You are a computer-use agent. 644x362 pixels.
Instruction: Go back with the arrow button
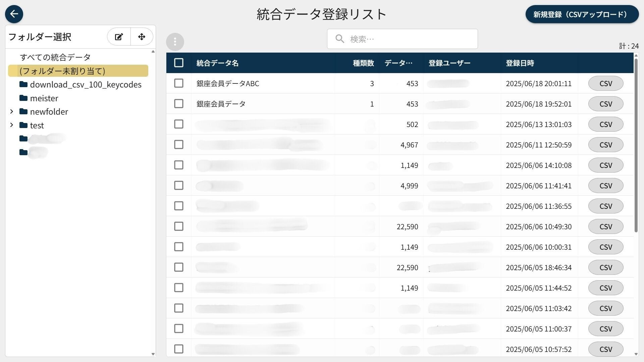[14, 14]
